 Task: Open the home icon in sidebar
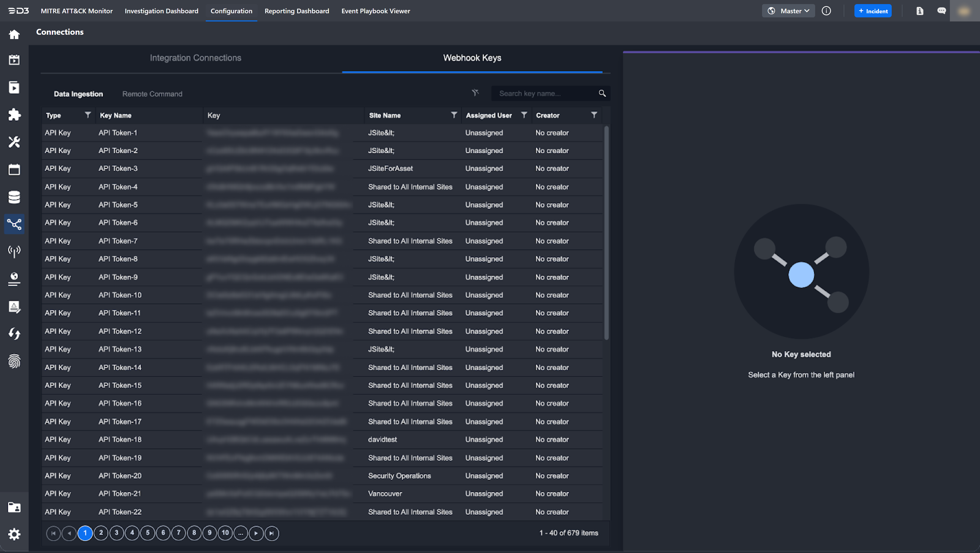14,35
